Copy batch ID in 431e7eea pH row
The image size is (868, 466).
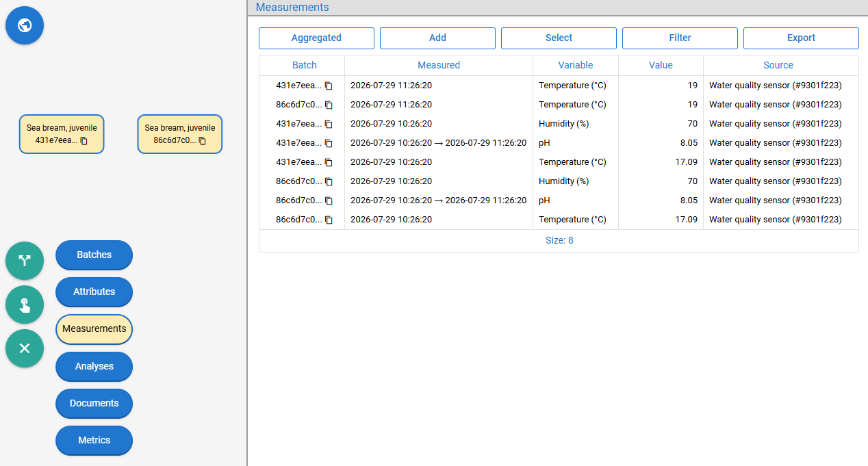[329, 143]
